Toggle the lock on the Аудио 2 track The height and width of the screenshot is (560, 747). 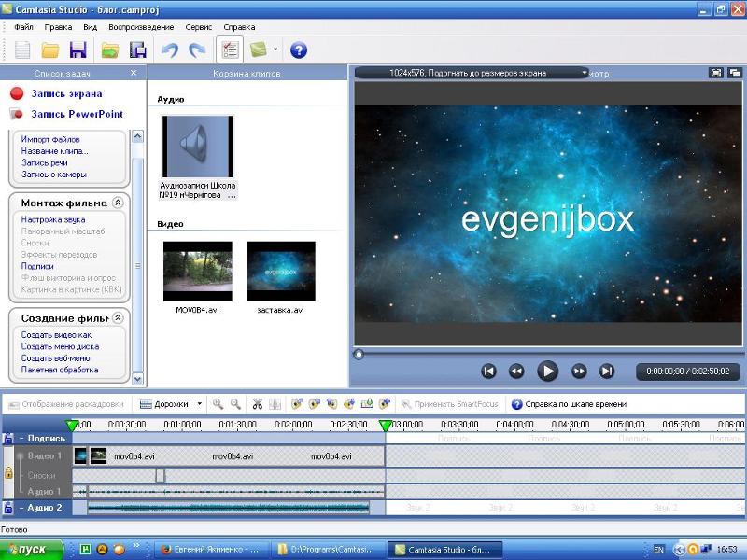[x=8, y=508]
